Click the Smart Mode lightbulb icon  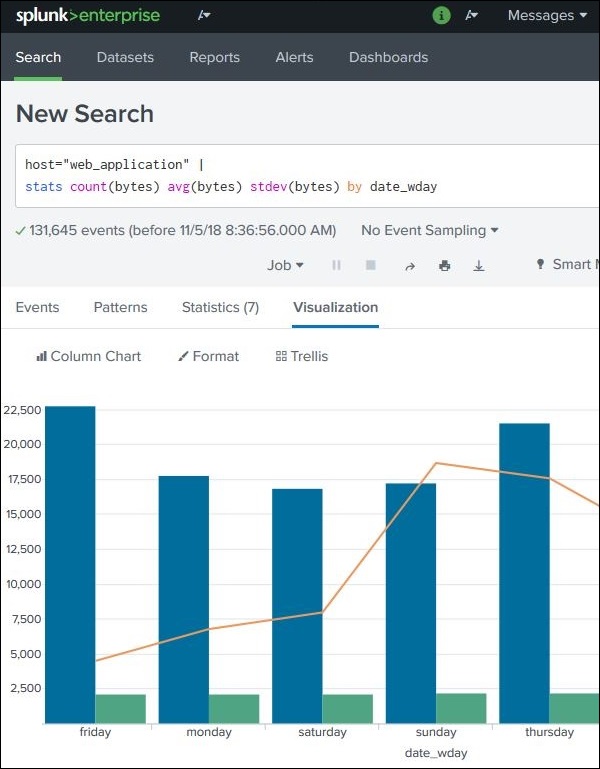pyautogui.click(x=541, y=264)
